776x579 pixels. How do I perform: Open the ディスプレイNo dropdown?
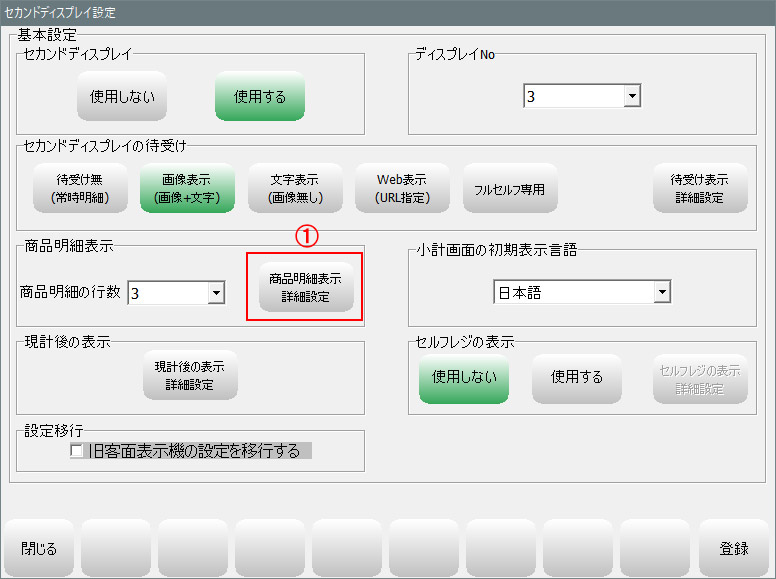[x=631, y=97]
